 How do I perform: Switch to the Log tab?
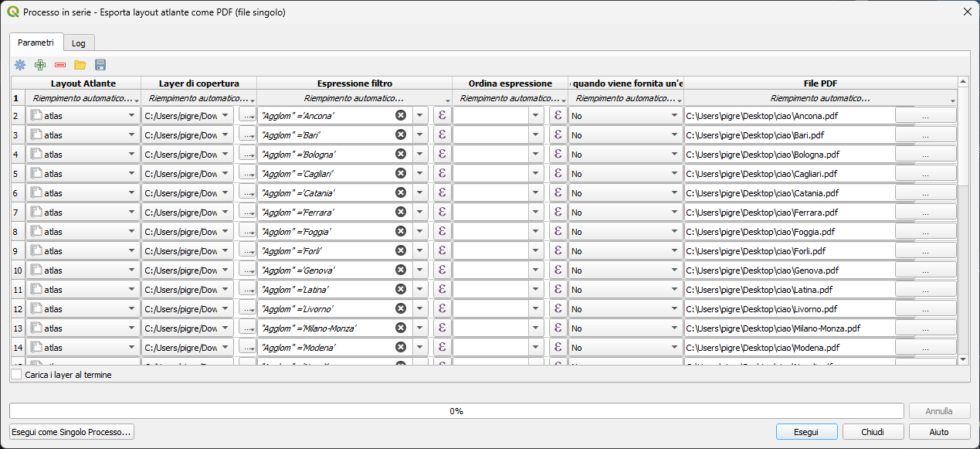78,43
